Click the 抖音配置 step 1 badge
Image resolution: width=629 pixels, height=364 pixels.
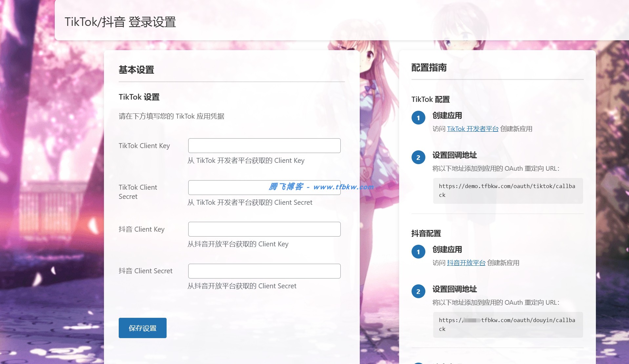coord(418,252)
